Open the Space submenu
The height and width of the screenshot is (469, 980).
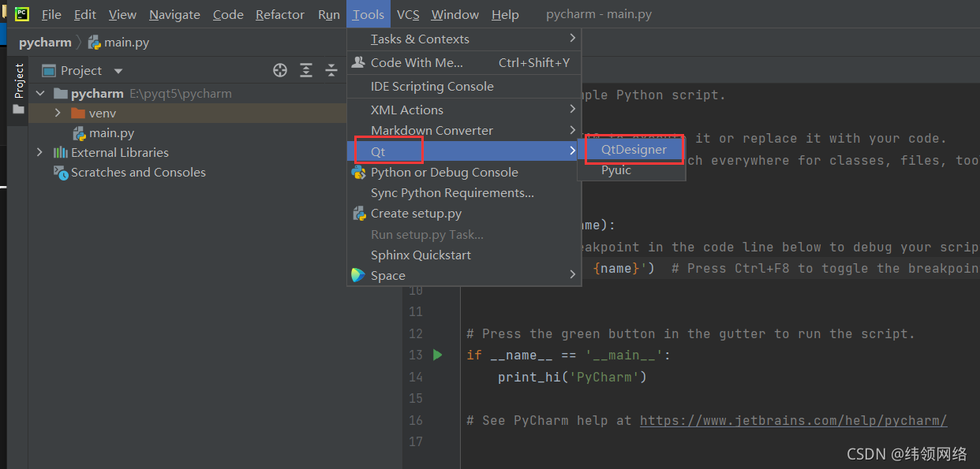click(464, 275)
